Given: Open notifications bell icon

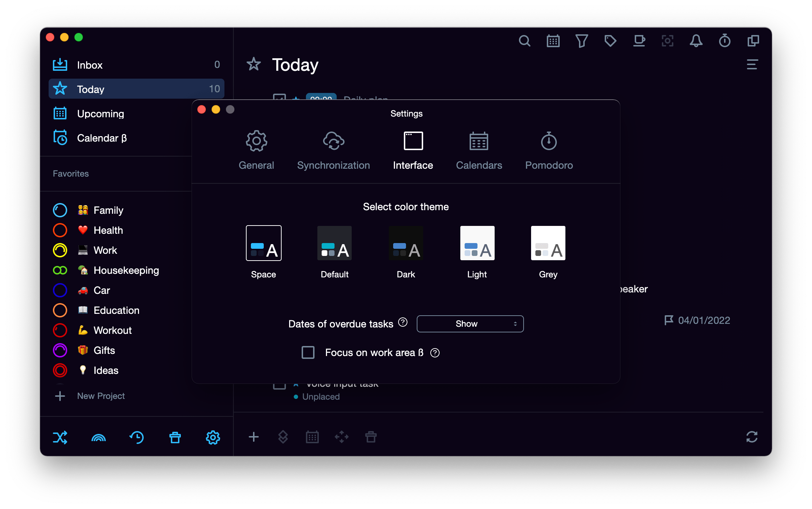Looking at the screenshot, I should pos(696,41).
